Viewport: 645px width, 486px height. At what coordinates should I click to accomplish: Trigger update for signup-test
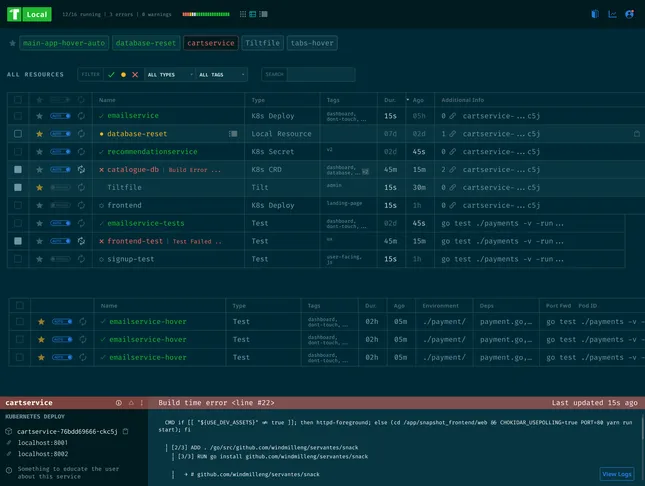(x=81, y=259)
